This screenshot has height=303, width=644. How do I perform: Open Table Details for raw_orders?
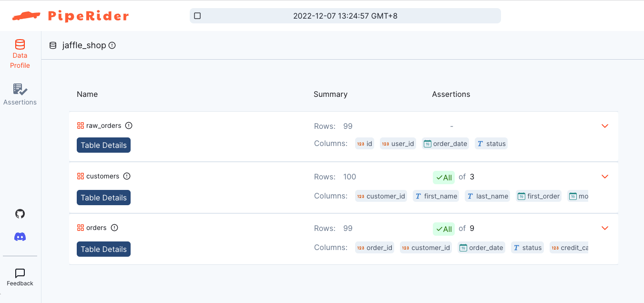(103, 145)
